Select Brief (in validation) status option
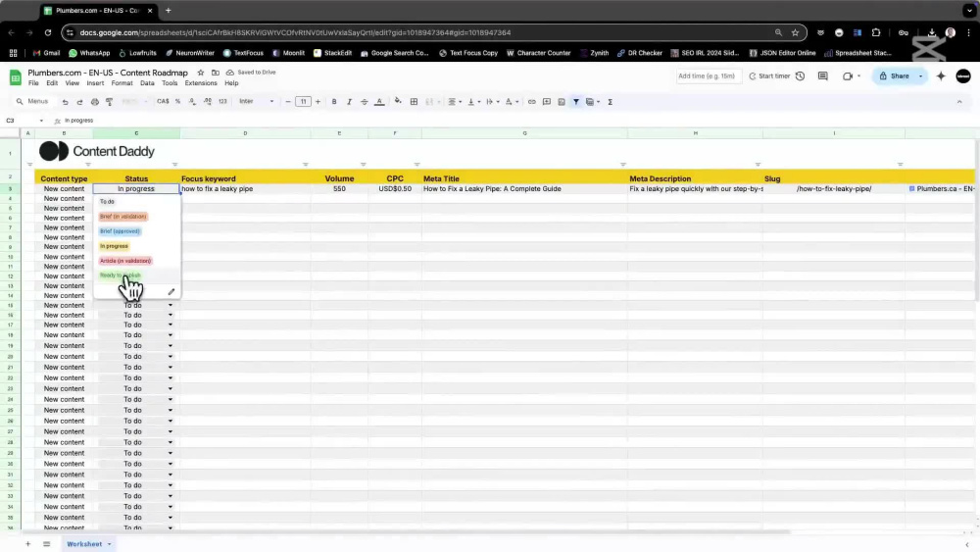The image size is (980, 552). coord(123,217)
